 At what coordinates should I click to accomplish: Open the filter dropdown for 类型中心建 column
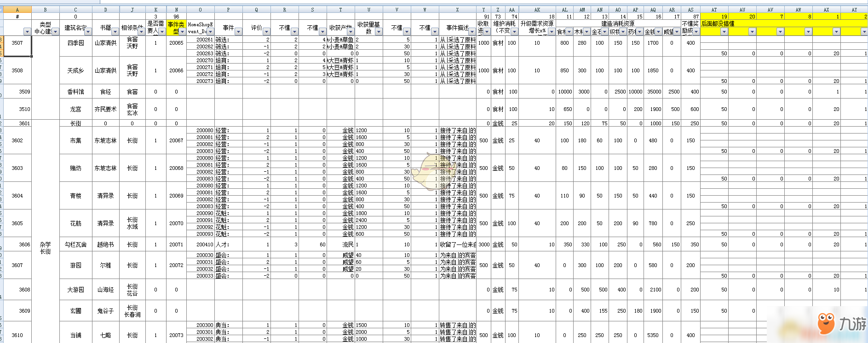[x=56, y=32]
